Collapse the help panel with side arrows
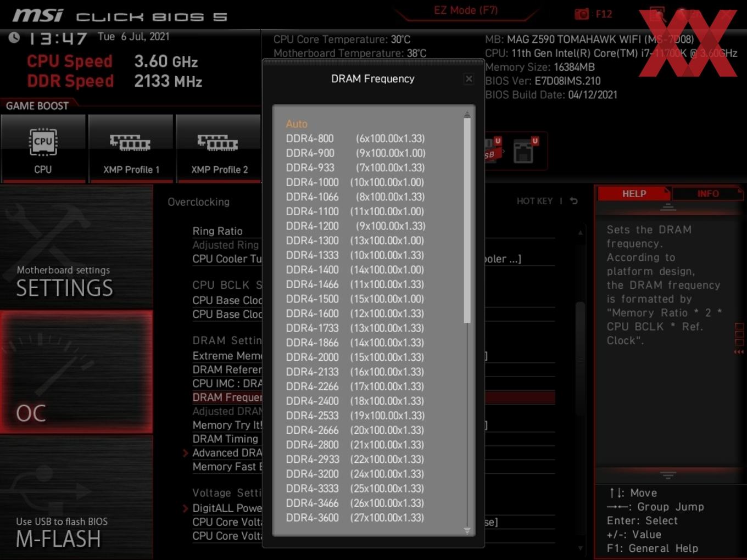747x560 pixels. click(739, 352)
